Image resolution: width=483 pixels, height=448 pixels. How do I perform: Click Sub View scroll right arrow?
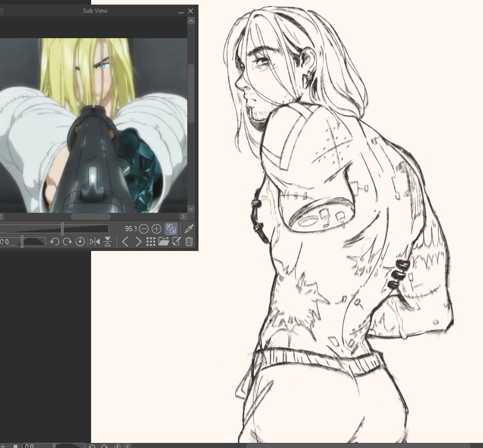click(x=184, y=216)
